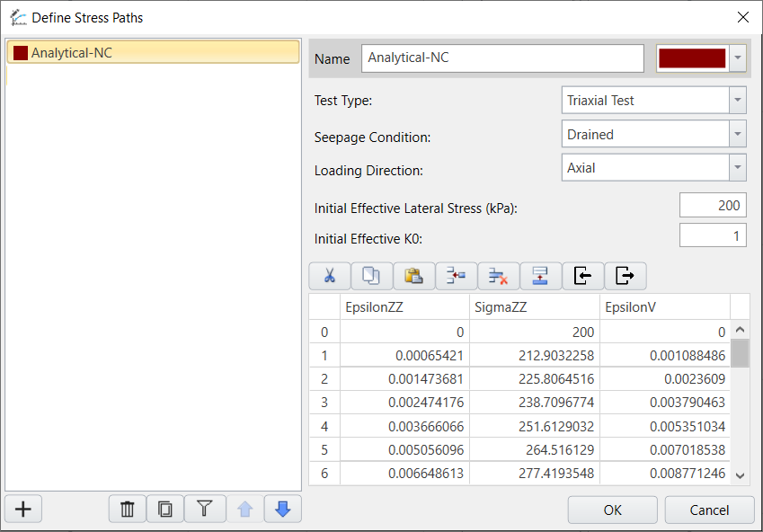
Task: Filter the stress path list
Action: pyautogui.click(x=204, y=509)
